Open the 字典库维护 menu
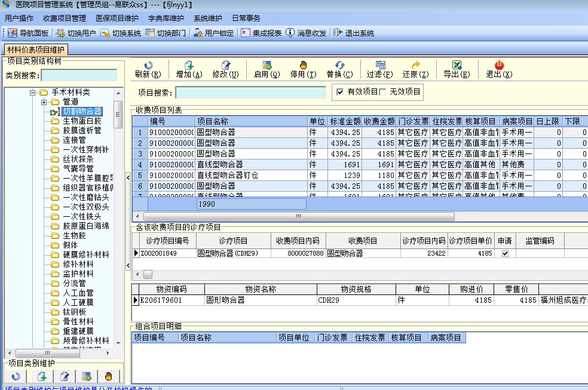 click(x=166, y=19)
